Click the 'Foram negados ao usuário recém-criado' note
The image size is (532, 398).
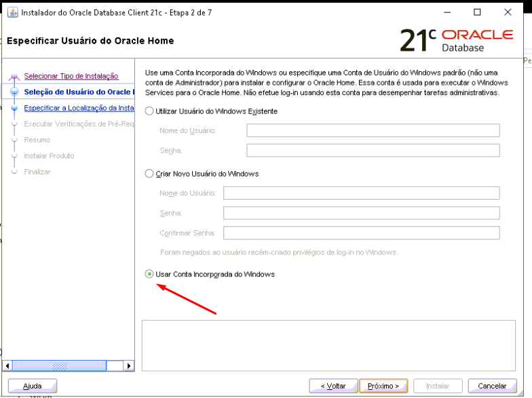coord(280,253)
